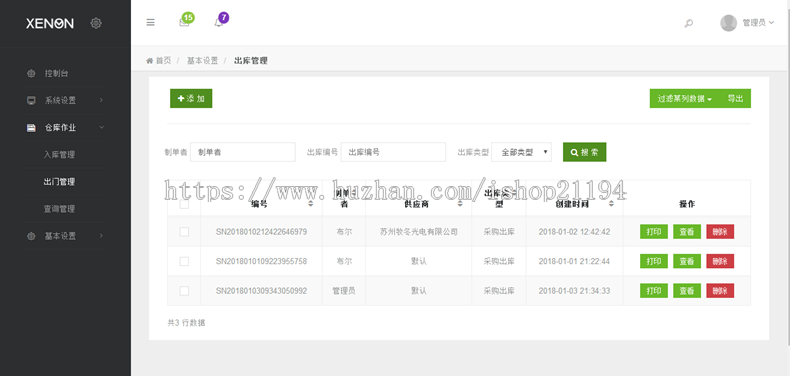Click the 系统设置 monitor icon in sidebar
The width and height of the screenshot is (790, 376).
(31, 100)
